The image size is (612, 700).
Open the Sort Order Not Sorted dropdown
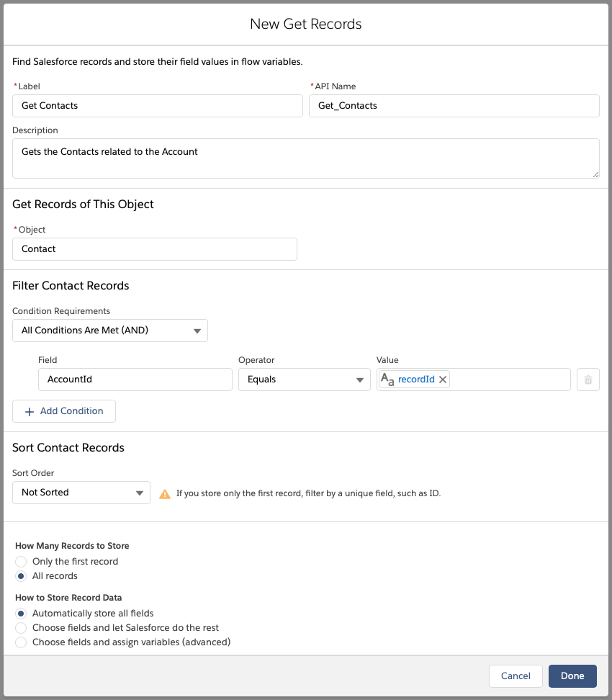(x=81, y=493)
